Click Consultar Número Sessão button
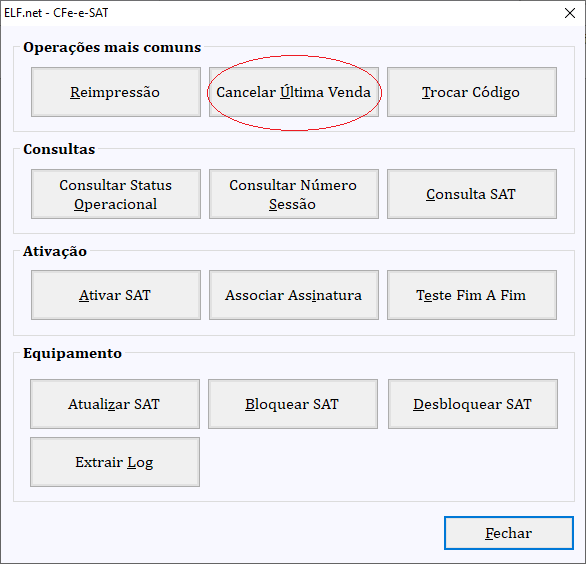 [x=294, y=194]
